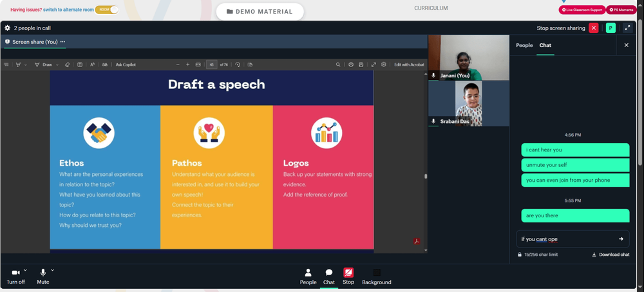The height and width of the screenshot is (292, 644).
Task: Click the Adobe Acrobat icon on the slide
Action: click(x=417, y=242)
